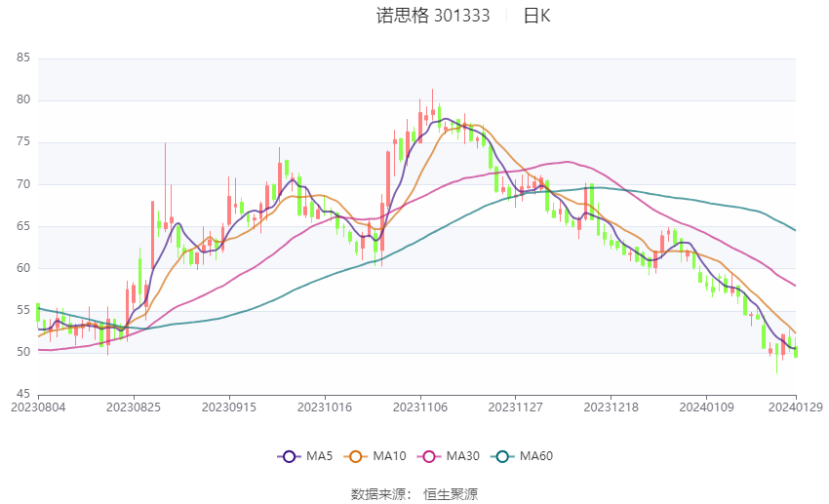829x504 pixels.
Task: Click the 日K label in the title
Action: 536,16
